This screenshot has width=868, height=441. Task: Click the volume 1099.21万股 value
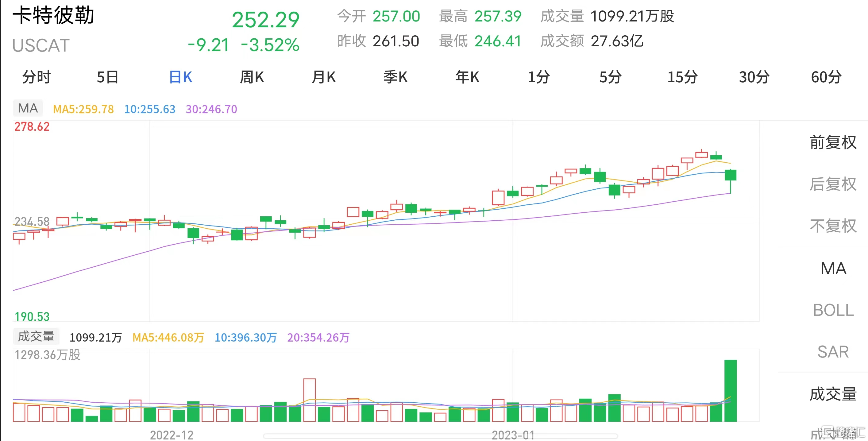[632, 16]
